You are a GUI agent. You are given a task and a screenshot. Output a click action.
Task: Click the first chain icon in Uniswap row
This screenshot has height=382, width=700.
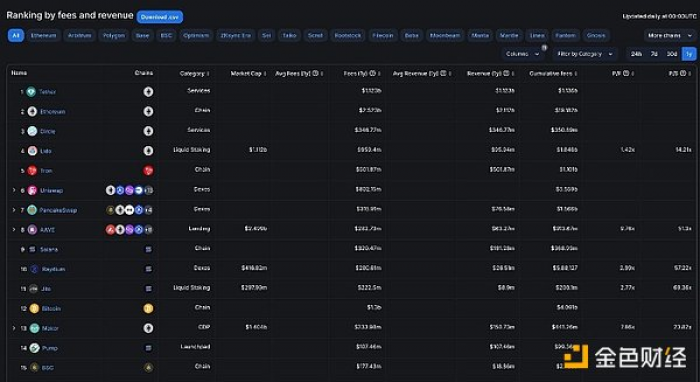pyautogui.click(x=110, y=191)
